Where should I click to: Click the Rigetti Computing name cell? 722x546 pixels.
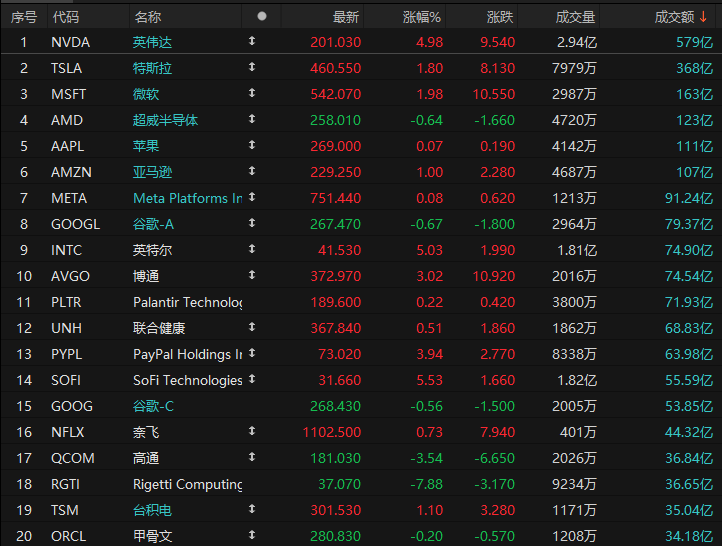[187, 484]
